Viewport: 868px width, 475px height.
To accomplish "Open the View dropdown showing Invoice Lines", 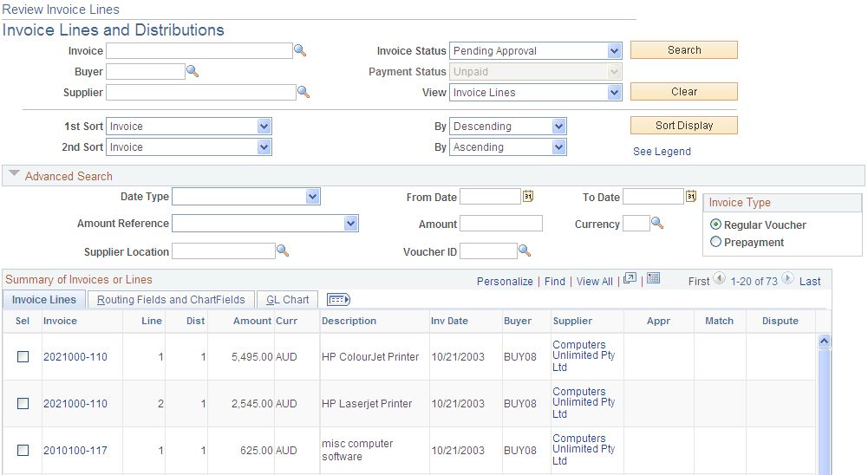I will pyautogui.click(x=535, y=93).
